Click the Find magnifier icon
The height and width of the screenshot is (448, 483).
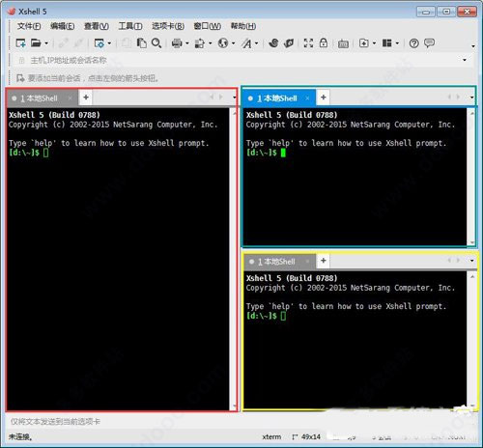click(x=156, y=42)
